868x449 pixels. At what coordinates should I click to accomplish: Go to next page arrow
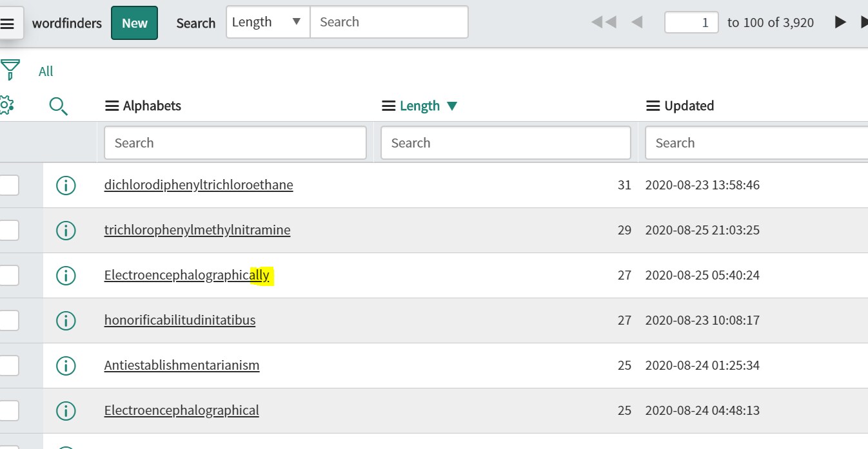click(840, 23)
